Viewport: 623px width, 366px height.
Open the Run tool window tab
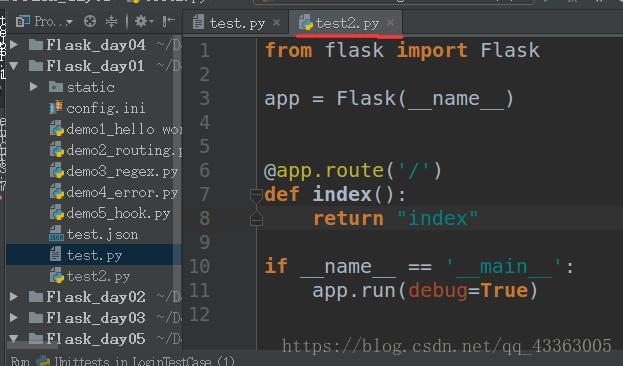(x=20, y=361)
